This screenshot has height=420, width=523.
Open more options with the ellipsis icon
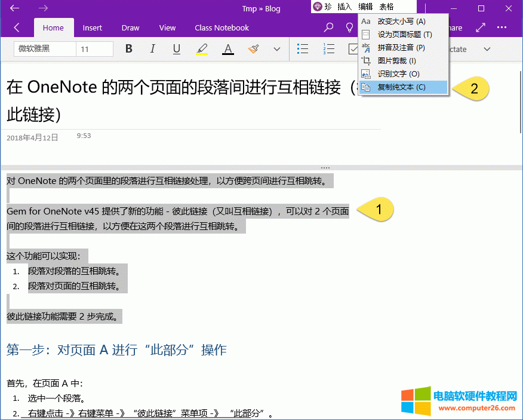[502, 27]
